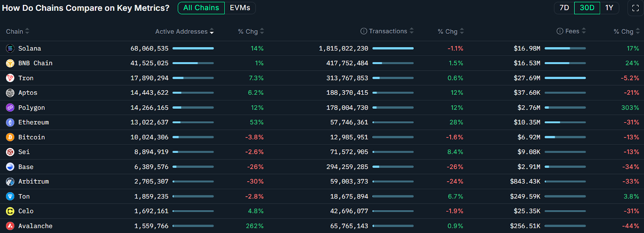Screen dimensions: 644x233
Task: Click the Ethereum logo icon
Action: tap(10, 123)
